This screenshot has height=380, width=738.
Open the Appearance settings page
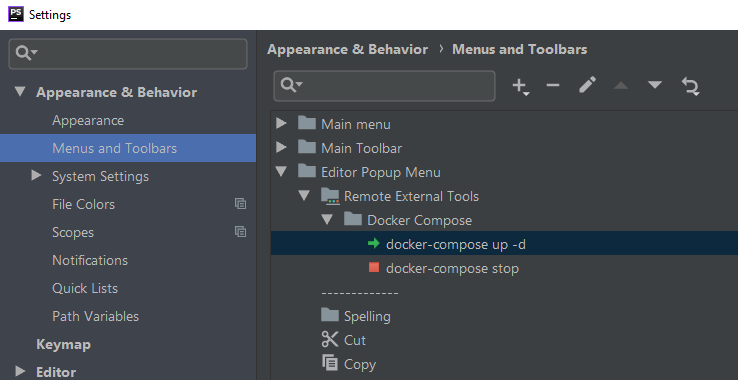(88, 120)
